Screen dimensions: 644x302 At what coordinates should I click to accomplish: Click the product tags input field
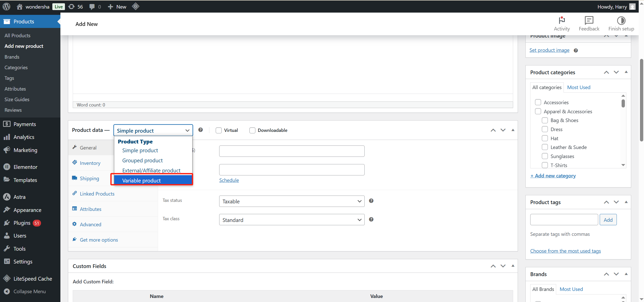coord(564,220)
